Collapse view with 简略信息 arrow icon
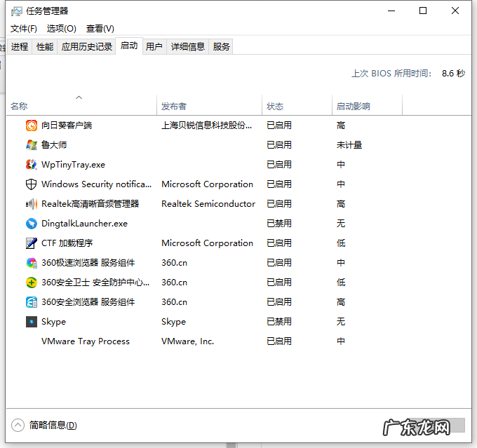 coord(18,425)
